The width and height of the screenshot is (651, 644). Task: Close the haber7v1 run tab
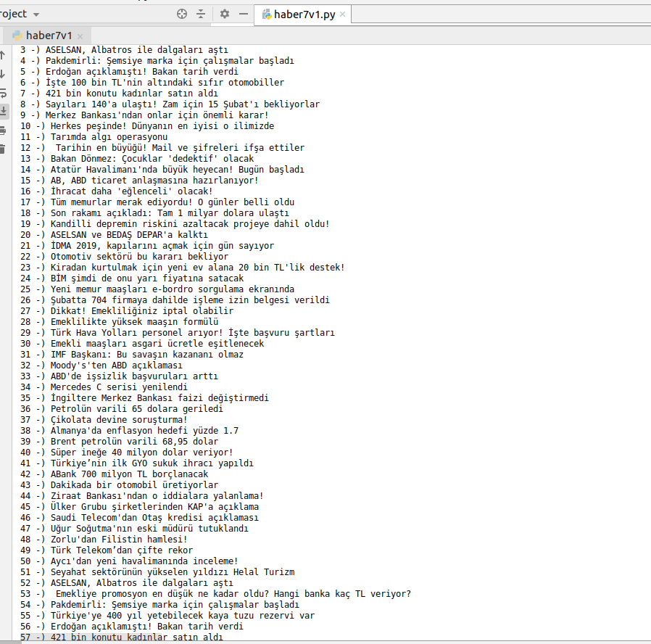[80, 36]
